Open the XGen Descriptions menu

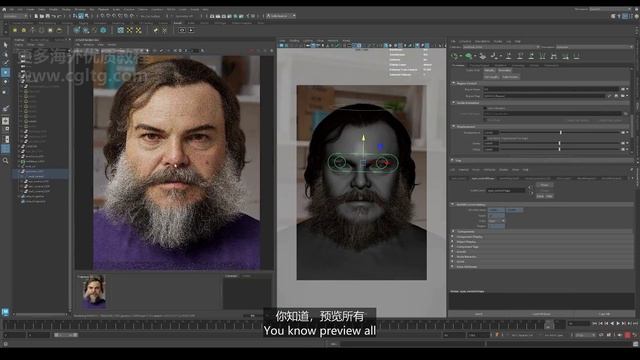(482, 42)
